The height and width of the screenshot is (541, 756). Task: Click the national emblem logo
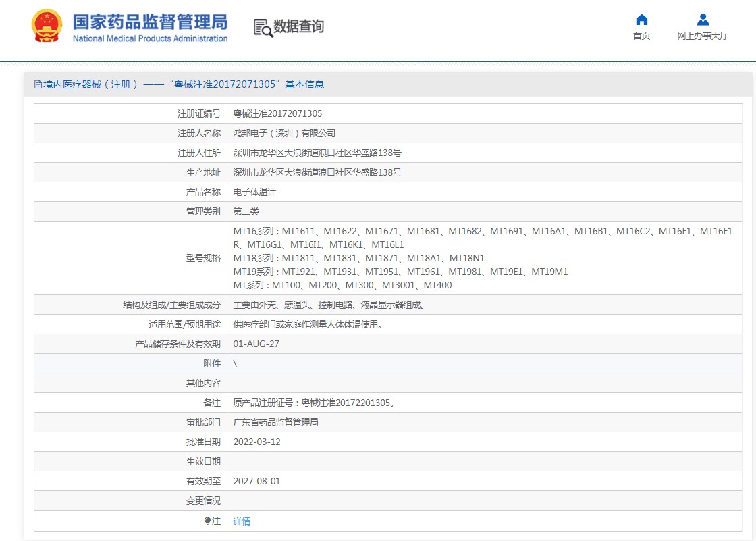(47, 26)
